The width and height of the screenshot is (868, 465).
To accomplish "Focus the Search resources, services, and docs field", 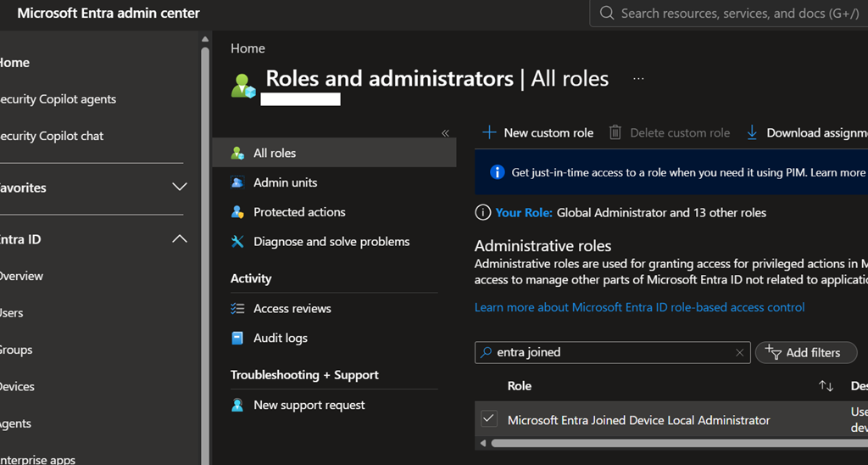I will 729,14.
